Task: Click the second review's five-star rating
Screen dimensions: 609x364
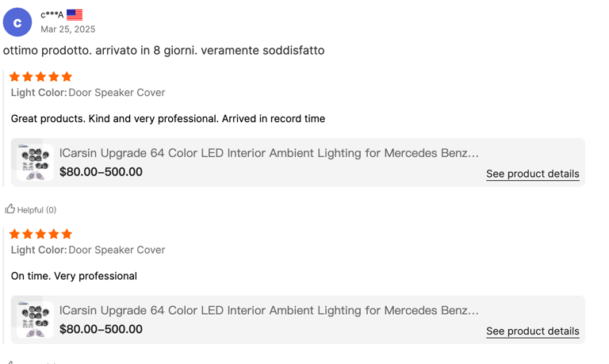Action: pyautogui.click(x=40, y=234)
